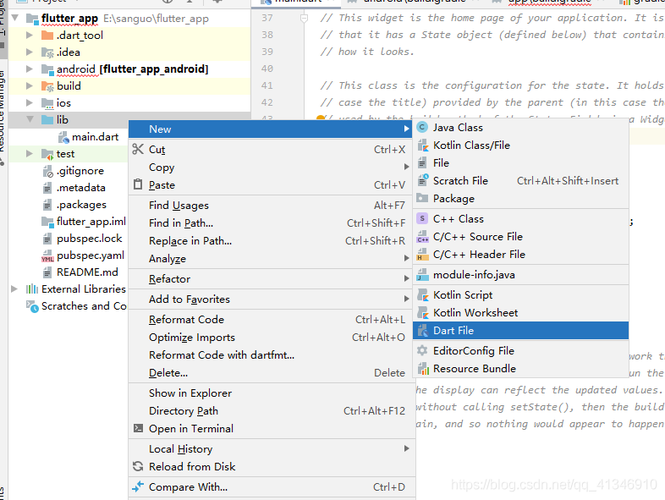This screenshot has width=665, height=500.
Task: Click the main.dart file icon
Action: coord(64,137)
